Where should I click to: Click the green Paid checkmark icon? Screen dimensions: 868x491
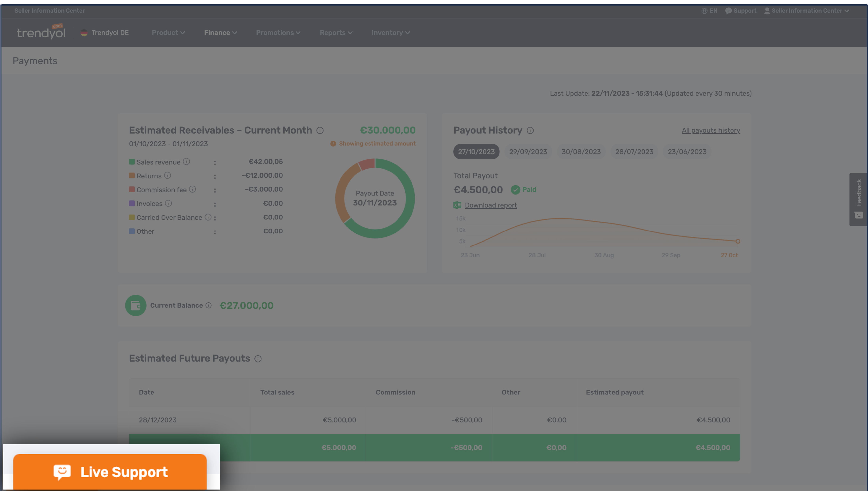515,190
